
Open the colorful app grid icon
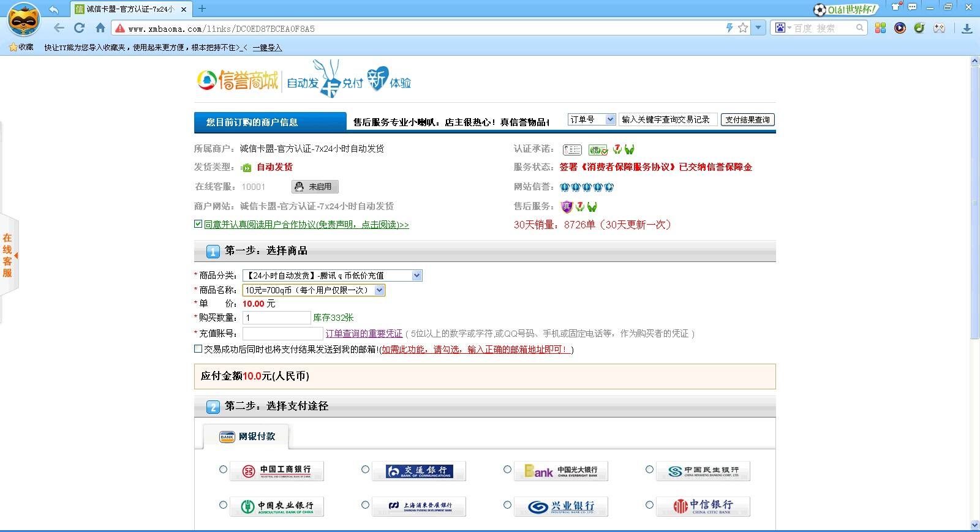[880, 28]
